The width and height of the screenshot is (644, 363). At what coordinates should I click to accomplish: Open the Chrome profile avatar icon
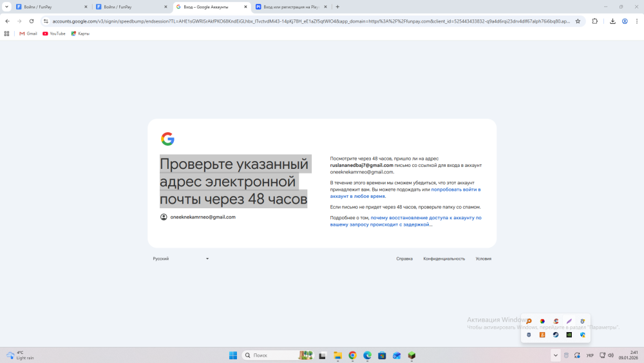point(625,21)
